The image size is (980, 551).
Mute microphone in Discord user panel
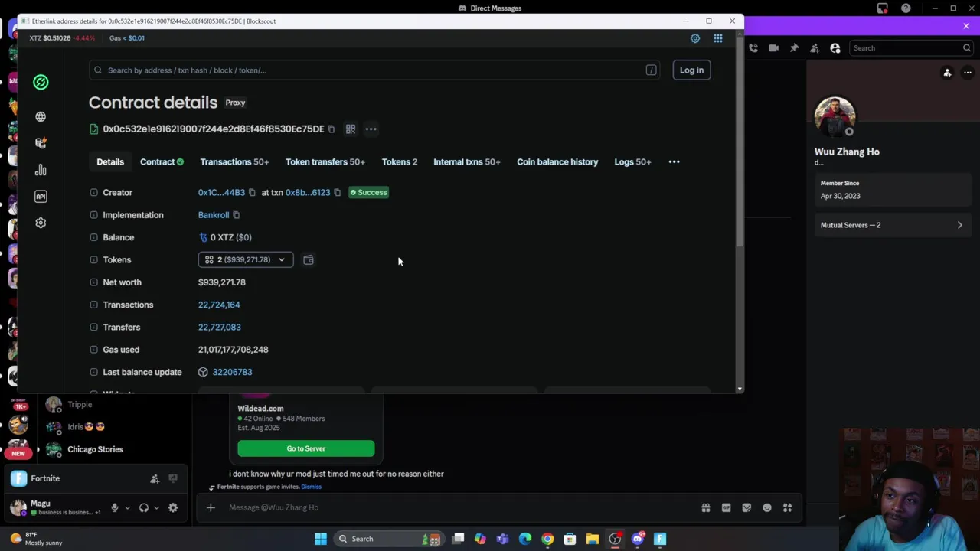coord(115,507)
